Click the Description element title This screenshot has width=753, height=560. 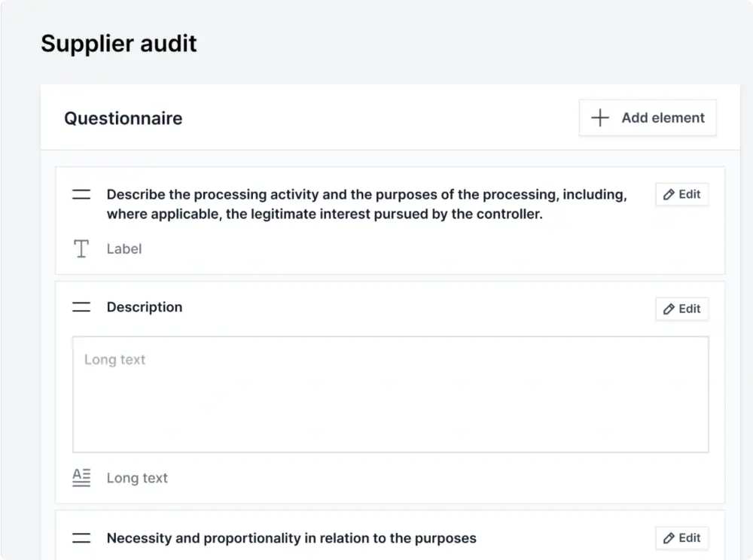(x=145, y=307)
